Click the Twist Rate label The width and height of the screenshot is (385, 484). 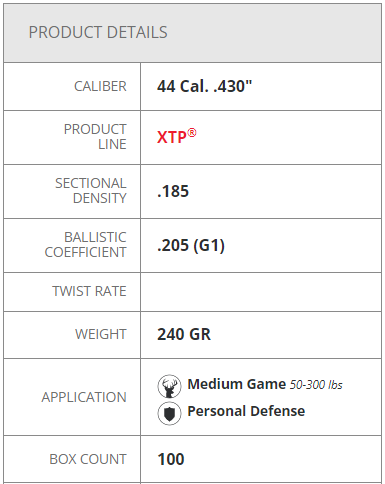click(89, 291)
